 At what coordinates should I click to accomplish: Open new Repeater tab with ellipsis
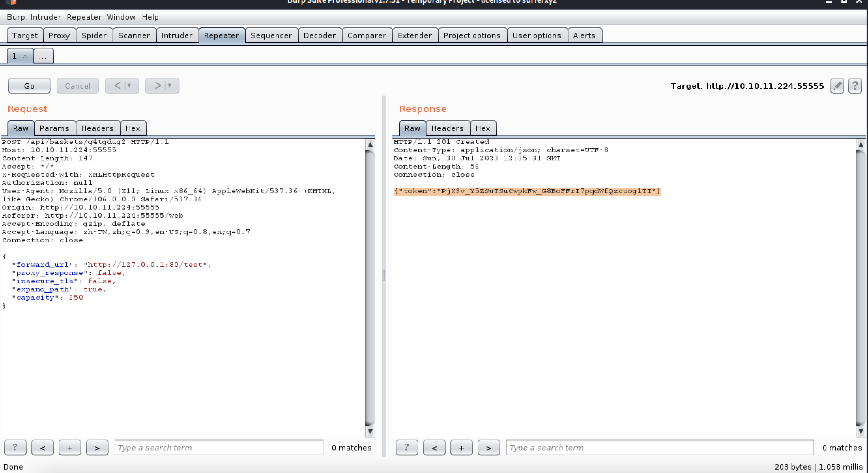(43, 56)
